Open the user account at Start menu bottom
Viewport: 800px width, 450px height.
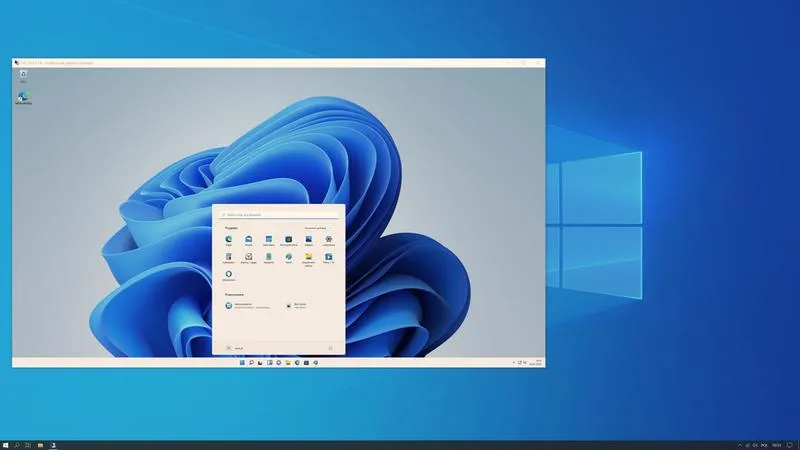click(x=235, y=348)
